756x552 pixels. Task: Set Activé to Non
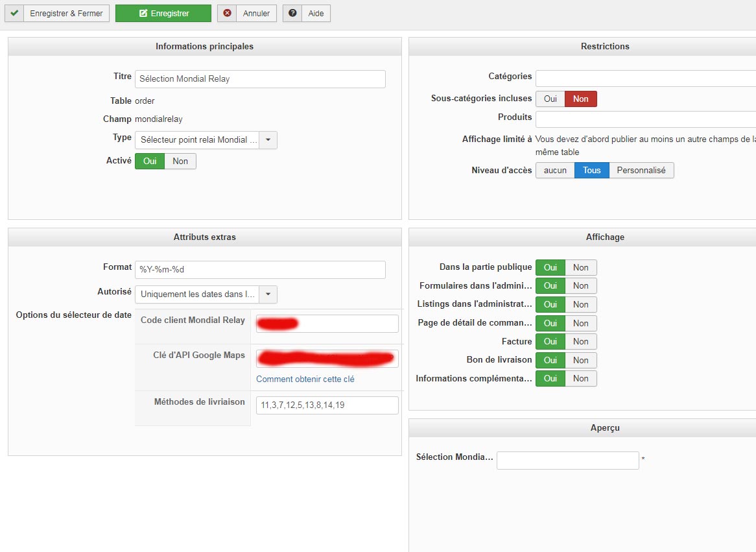[x=180, y=161]
